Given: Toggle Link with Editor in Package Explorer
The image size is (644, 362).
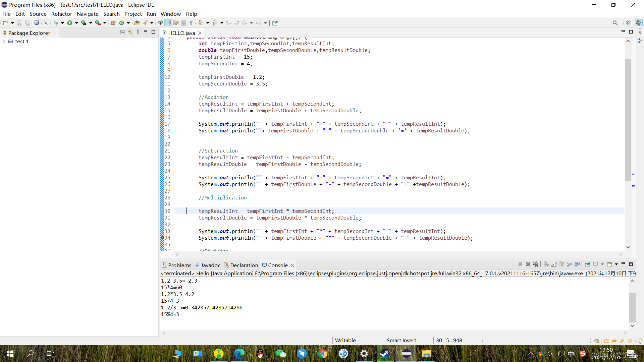Looking at the screenshot, I should pyautogui.click(x=130, y=32).
